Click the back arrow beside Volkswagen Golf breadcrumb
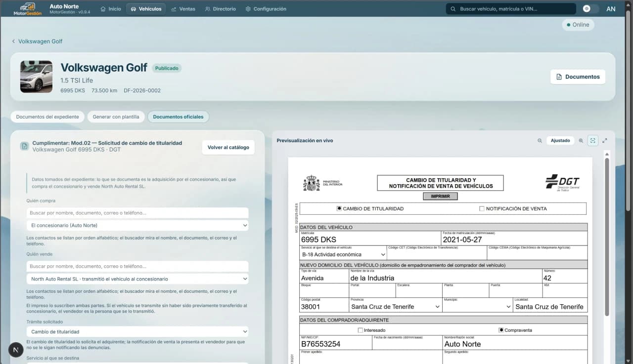 [x=14, y=41]
